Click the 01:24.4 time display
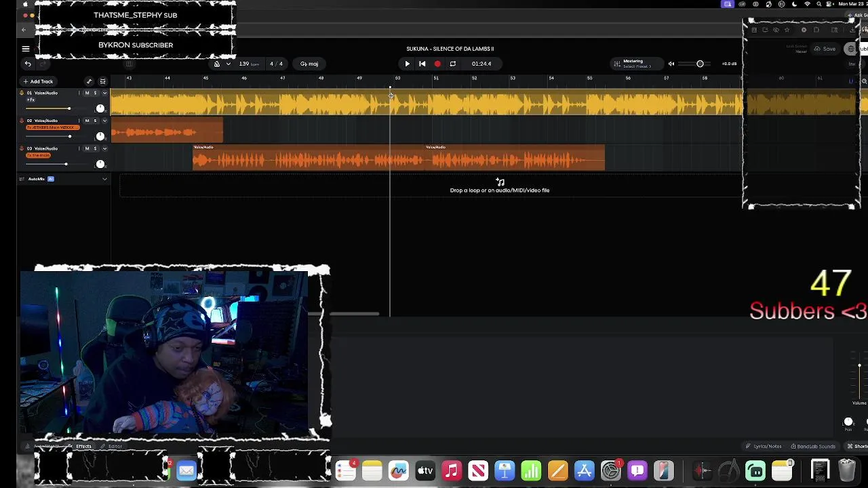The image size is (868, 488). click(481, 64)
